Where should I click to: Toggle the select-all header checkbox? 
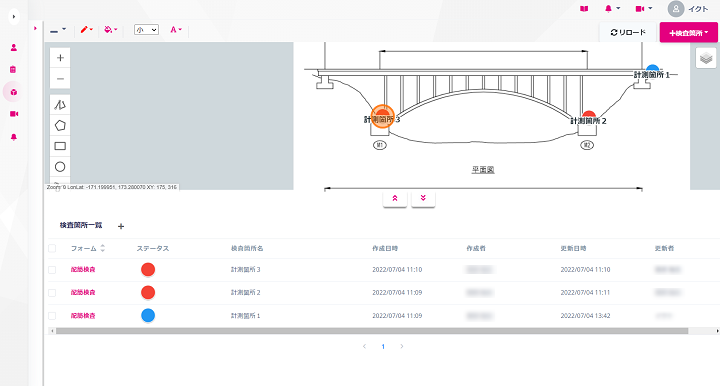[x=52, y=248]
